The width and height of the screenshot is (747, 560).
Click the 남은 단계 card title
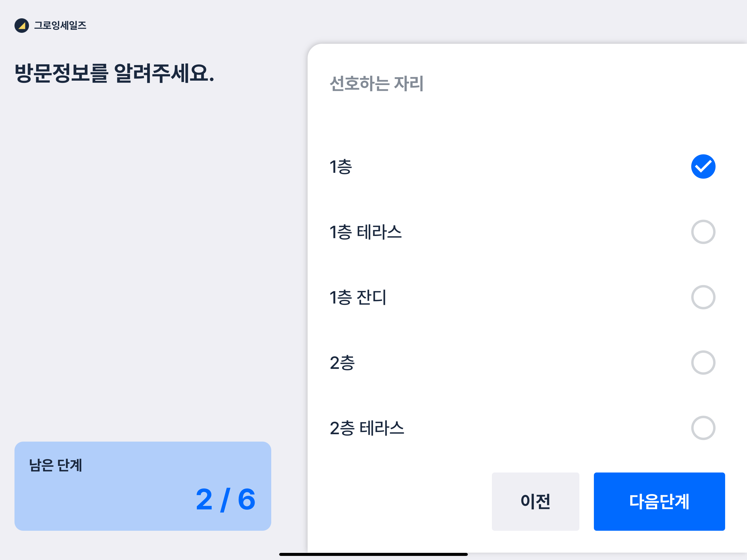pos(56,465)
